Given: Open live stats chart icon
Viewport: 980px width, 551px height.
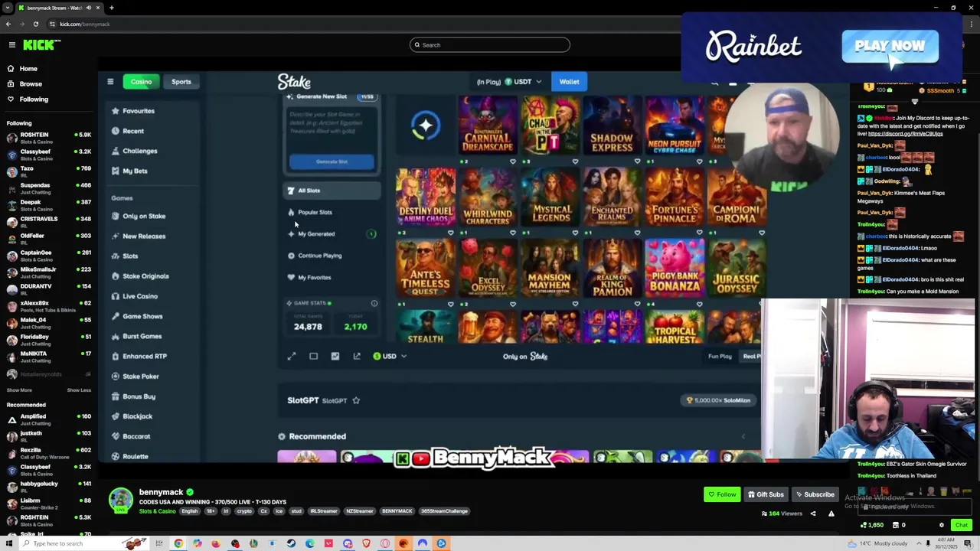Looking at the screenshot, I should 335,357.
